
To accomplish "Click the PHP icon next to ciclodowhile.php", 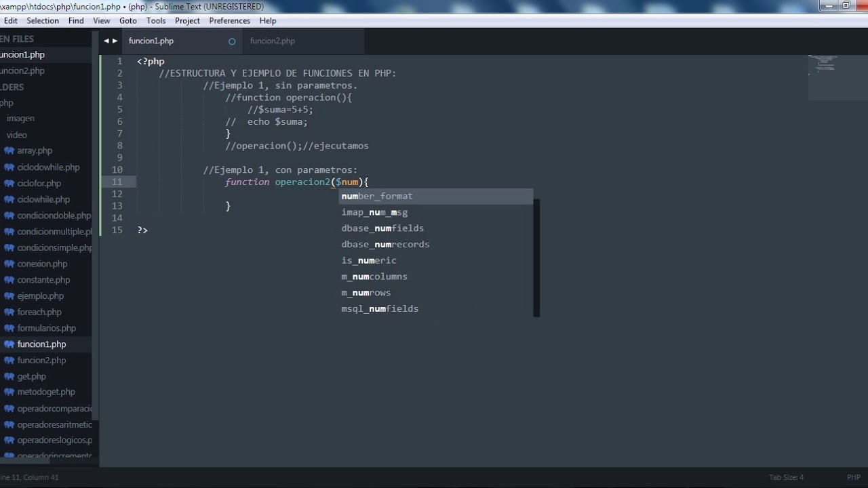I will pyautogui.click(x=9, y=167).
